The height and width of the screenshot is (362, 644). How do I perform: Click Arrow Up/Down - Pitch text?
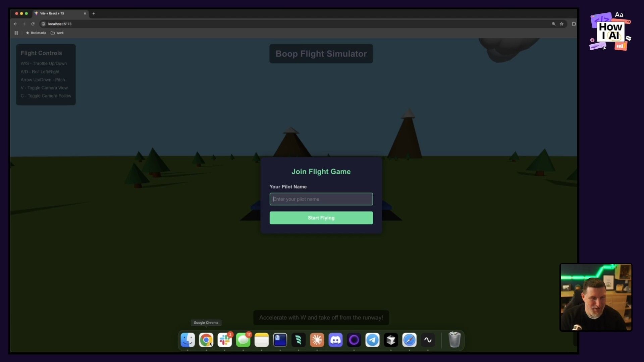(x=43, y=80)
